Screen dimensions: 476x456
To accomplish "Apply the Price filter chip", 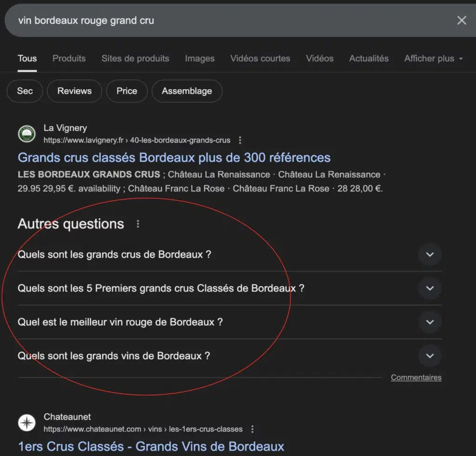I will click(126, 91).
